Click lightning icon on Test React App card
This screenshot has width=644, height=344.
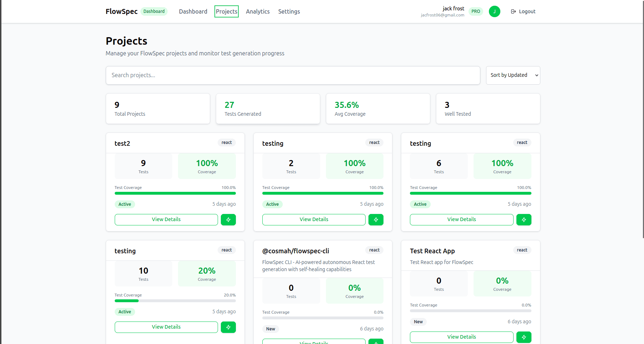(524, 337)
